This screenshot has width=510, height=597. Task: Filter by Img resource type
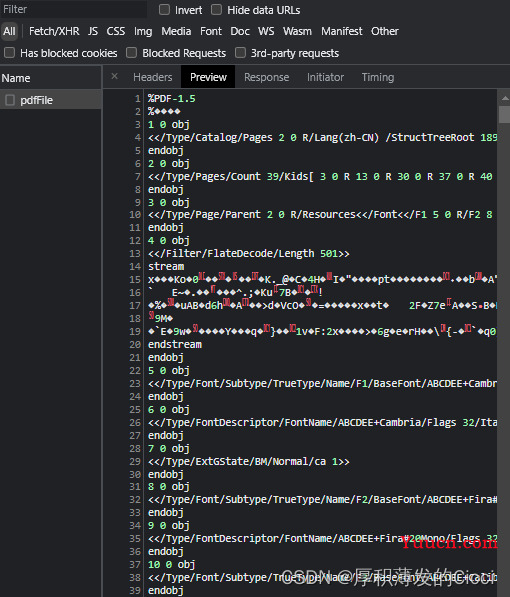[x=143, y=31]
